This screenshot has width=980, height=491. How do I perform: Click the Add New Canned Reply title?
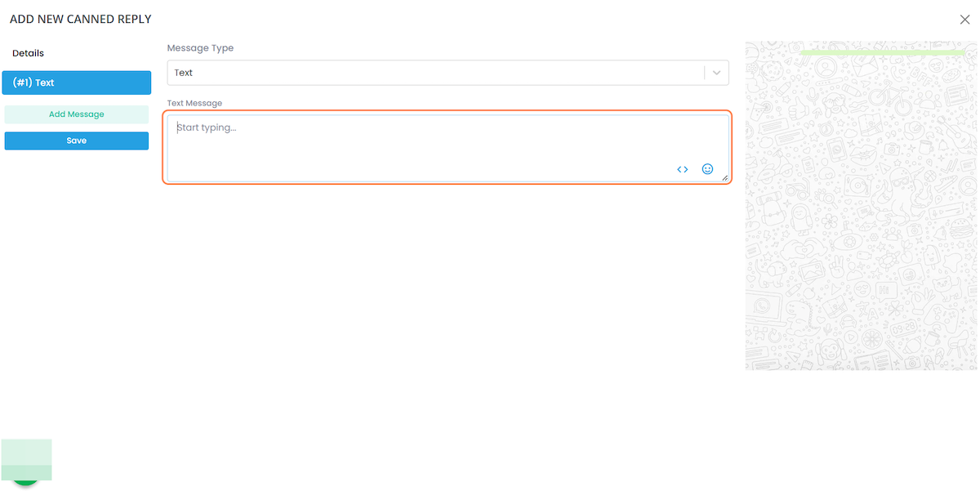[80, 19]
